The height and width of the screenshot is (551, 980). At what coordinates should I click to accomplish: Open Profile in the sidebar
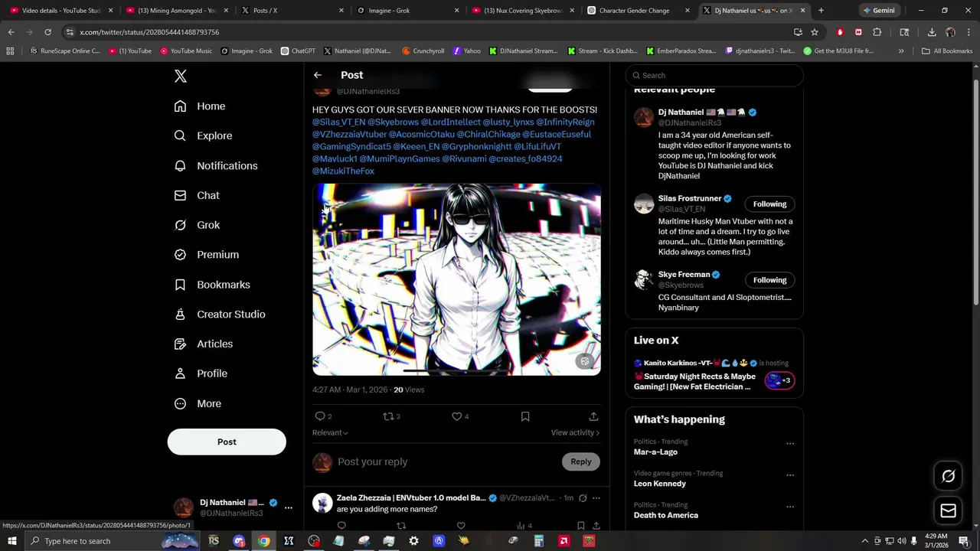(201, 373)
